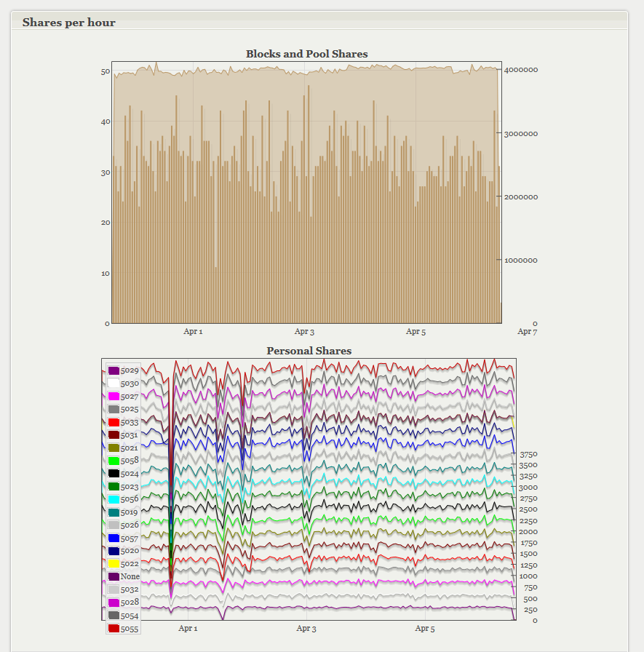Click the 5055 legend label

(x=130, y=628)
